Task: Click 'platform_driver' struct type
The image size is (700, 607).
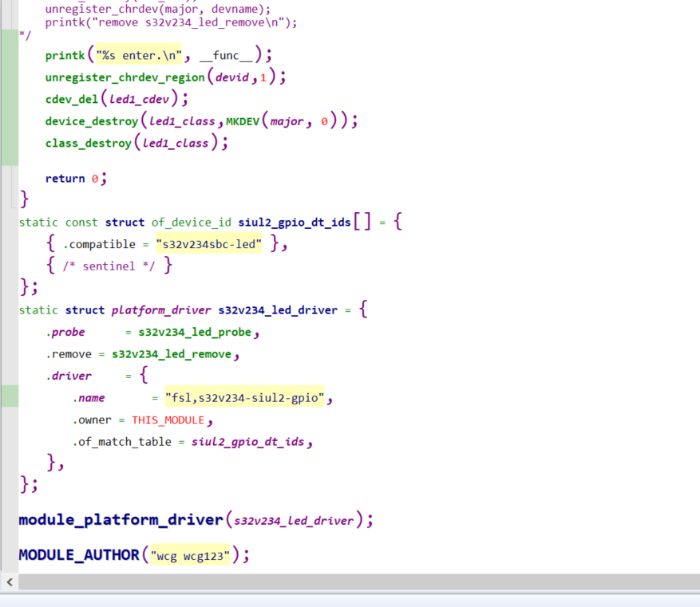Action: (x=161, y=310)
